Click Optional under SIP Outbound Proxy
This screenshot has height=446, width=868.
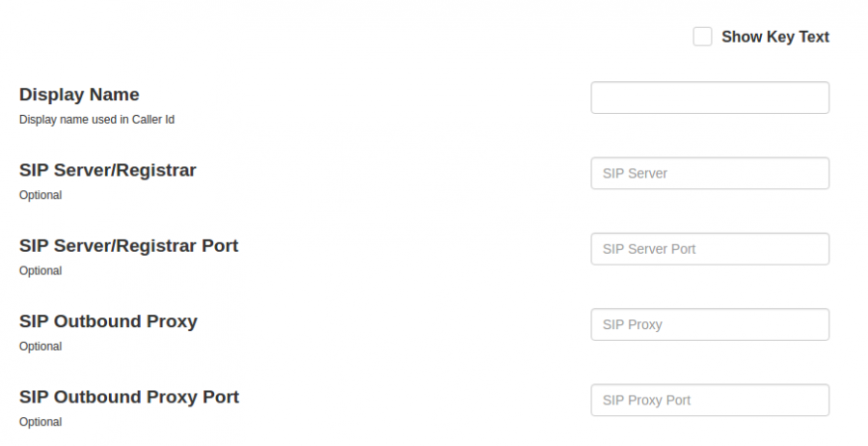tap(41, 347)
